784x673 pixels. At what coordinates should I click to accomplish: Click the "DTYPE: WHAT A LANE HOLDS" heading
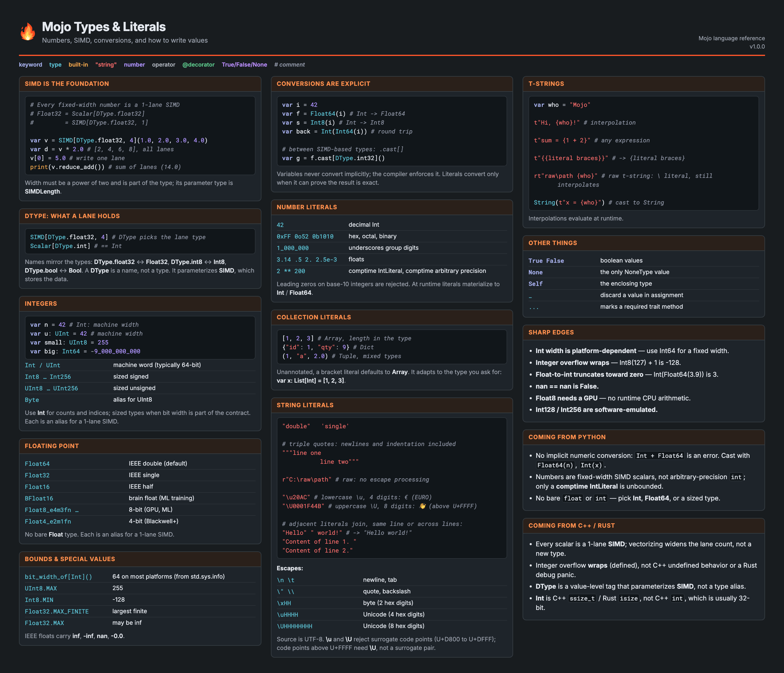click(72, 216)
